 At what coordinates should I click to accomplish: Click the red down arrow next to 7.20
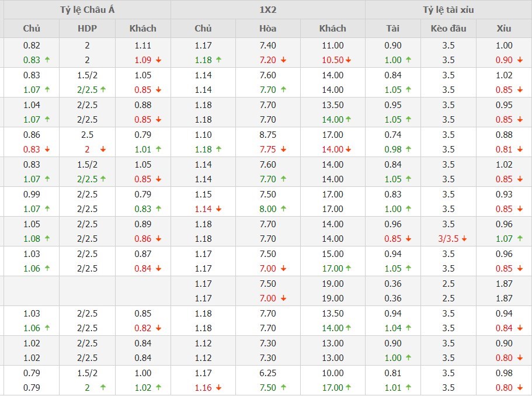pyautogui.click(x=283, y=60)
